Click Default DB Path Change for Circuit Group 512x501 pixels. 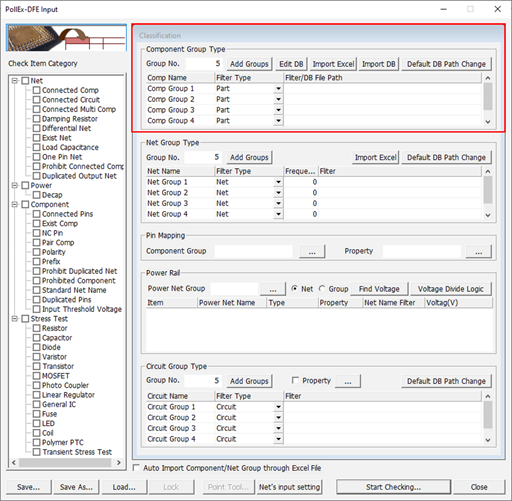tap(446, 381)
